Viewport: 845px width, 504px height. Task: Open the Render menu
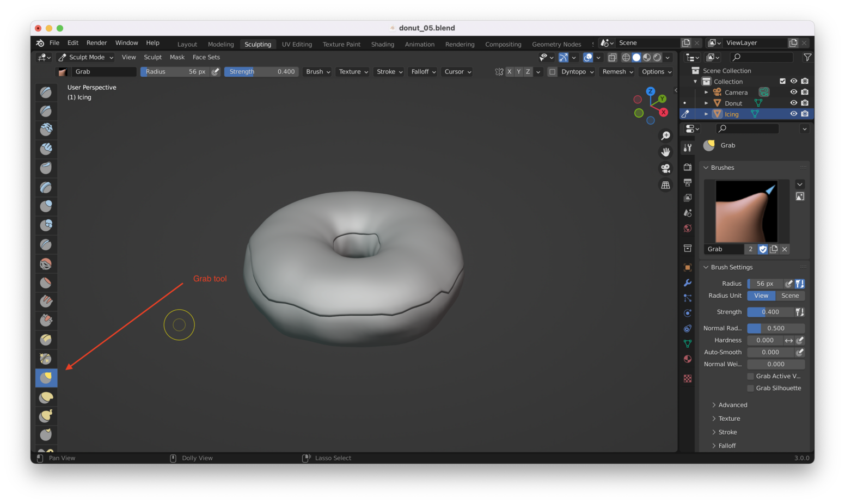pos(96,43)
